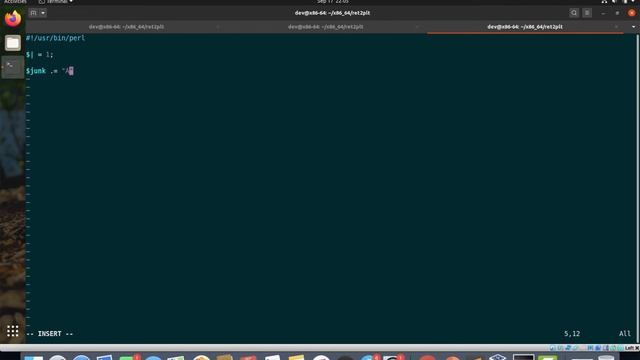Click the terminal vertical scrollbar
The width and height of the screenshot is (640, 360).
click(637, 188)
